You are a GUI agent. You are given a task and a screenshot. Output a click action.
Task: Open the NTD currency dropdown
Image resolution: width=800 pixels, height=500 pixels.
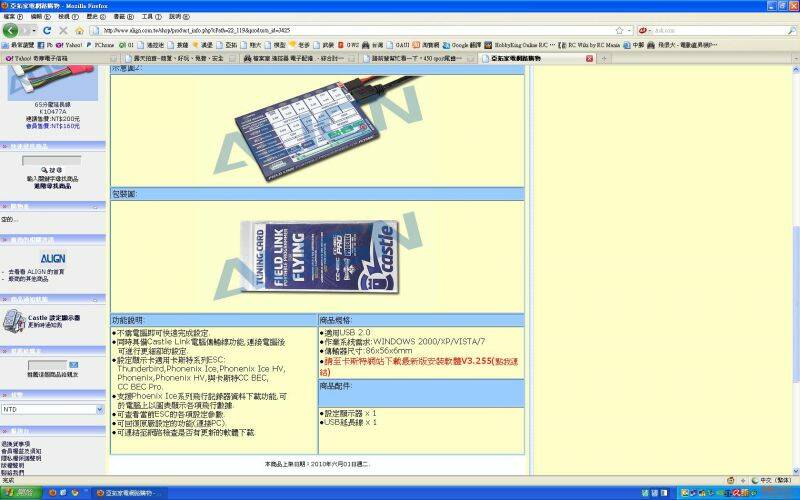[x=53, y=410]
